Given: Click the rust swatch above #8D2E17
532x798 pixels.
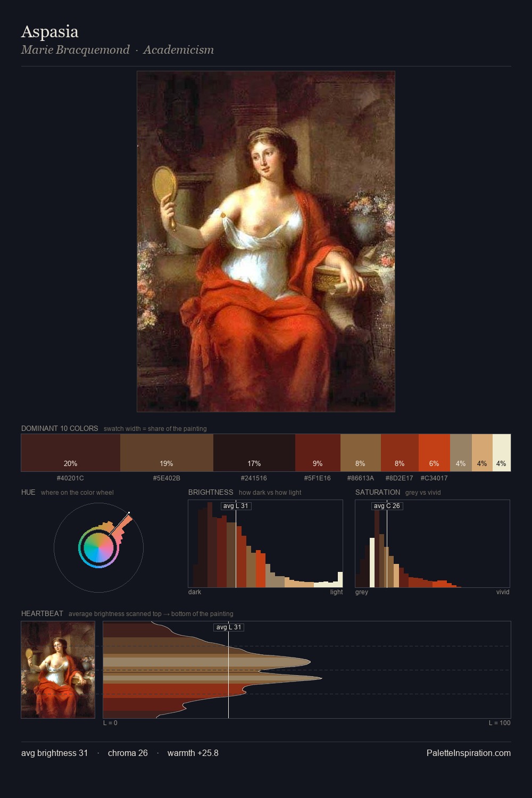Looking at the screenshot, I should pyautogui.click(x=400, y=453).
